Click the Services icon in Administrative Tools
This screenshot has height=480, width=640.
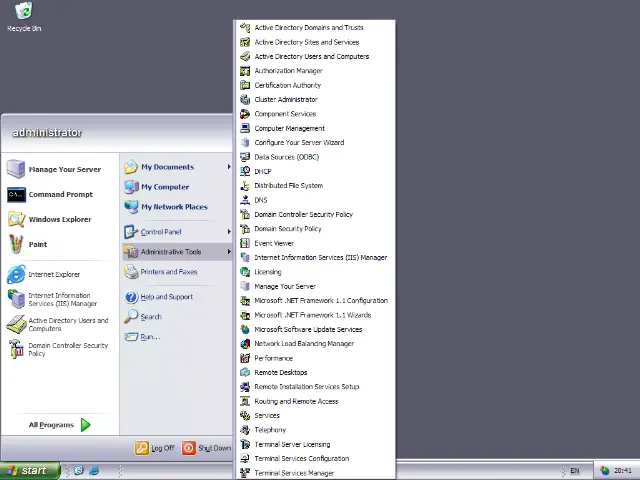245,416
